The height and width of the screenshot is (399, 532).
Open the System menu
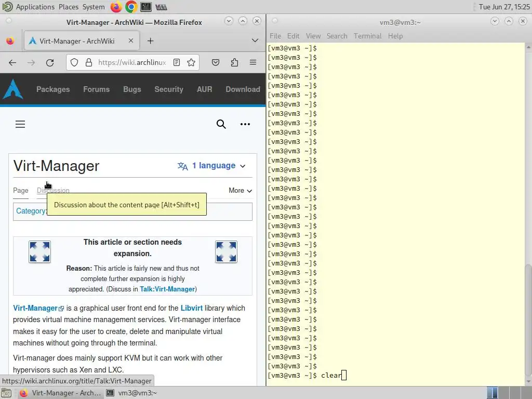click(94, 7)
